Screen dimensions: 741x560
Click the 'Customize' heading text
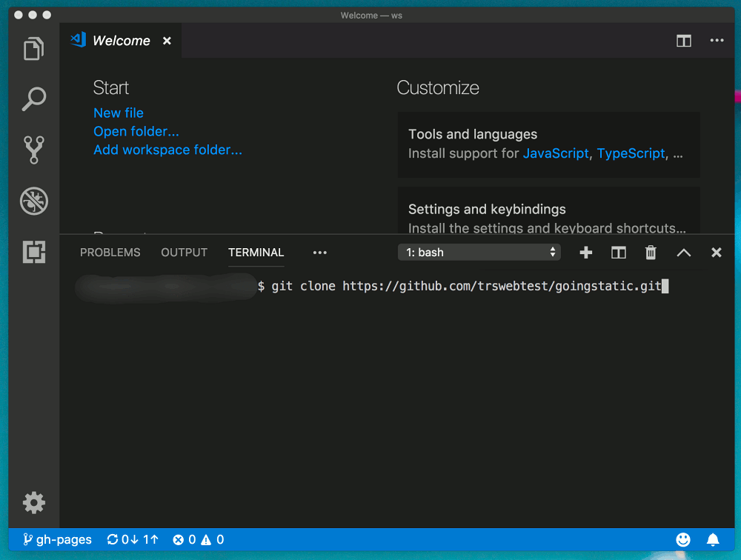coord(438,88)
